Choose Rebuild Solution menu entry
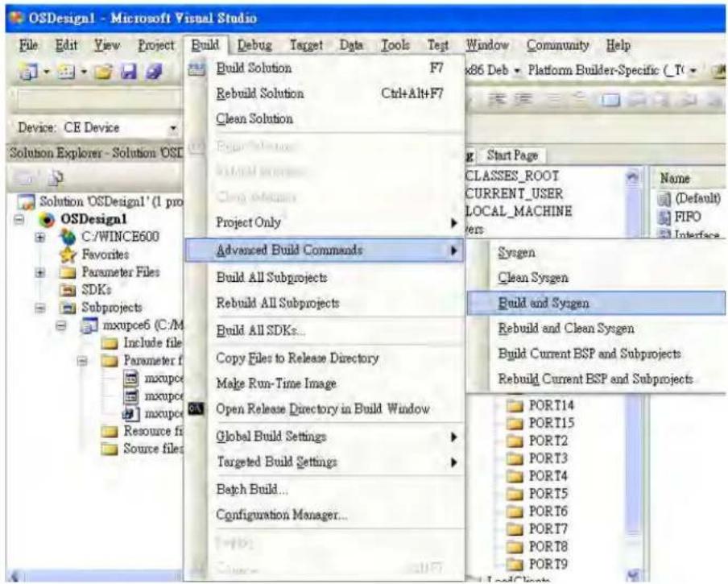 pos(325,93)
